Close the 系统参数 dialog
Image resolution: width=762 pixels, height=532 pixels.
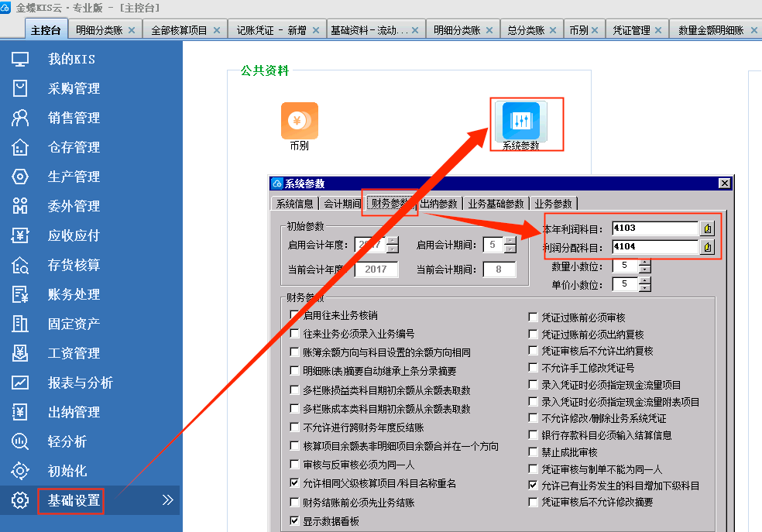click(x=724, y=184)
